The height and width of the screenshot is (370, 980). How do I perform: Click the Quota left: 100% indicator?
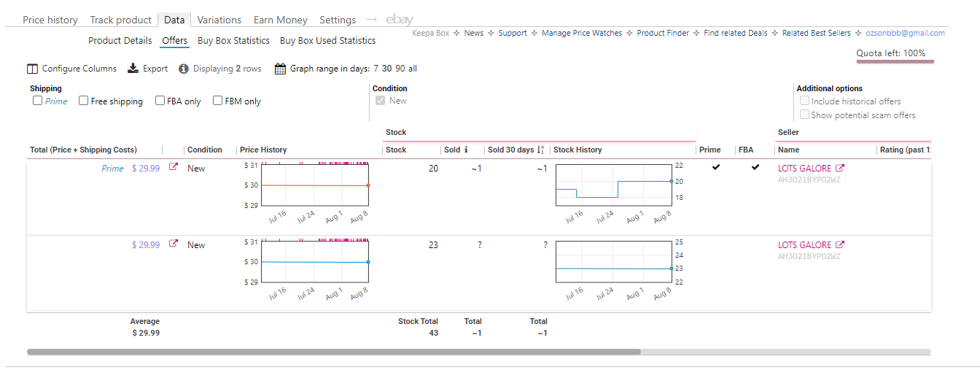pyautogui.click(x=890, y=53)
